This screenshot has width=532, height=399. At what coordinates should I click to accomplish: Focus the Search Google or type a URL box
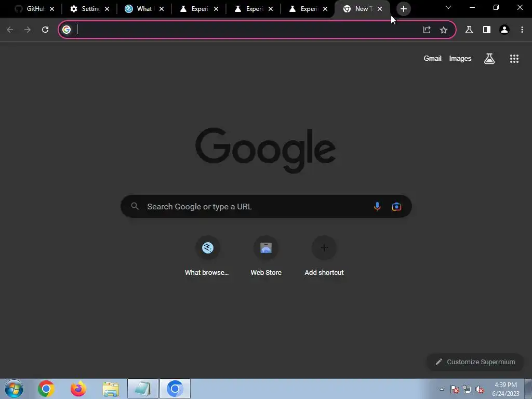266,206
